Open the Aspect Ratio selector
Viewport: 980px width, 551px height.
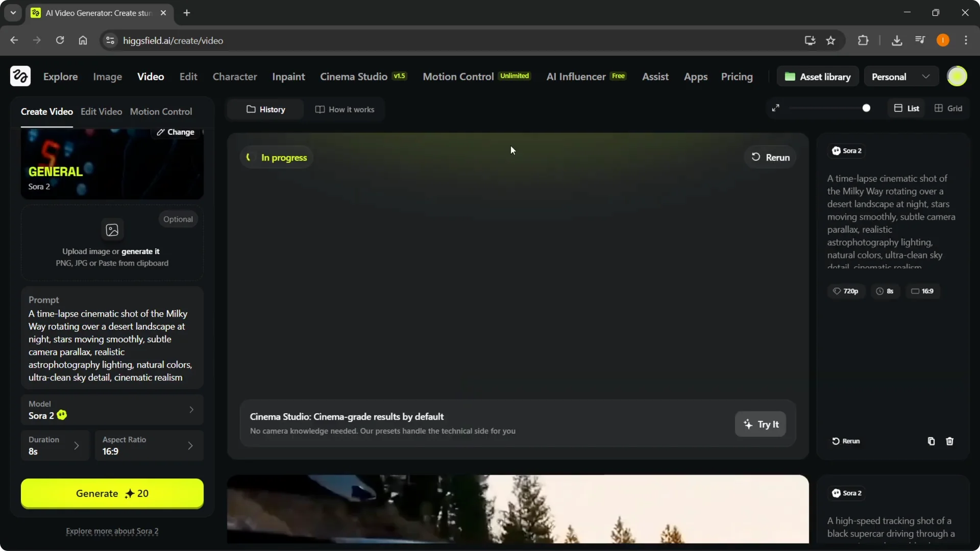pyautogui.click(x=149, y=445)
